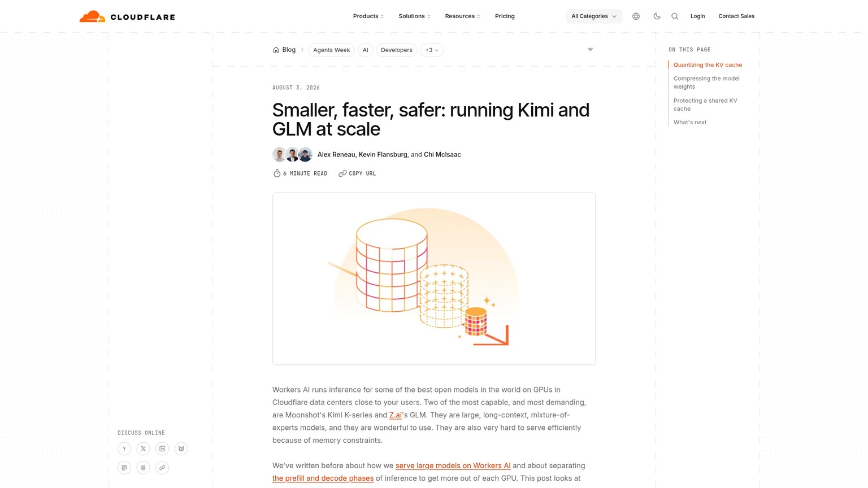Share the post on Bluesky butterfly
Screen dimensions: 868x488
pyautogui.click(x=181, y=448)
